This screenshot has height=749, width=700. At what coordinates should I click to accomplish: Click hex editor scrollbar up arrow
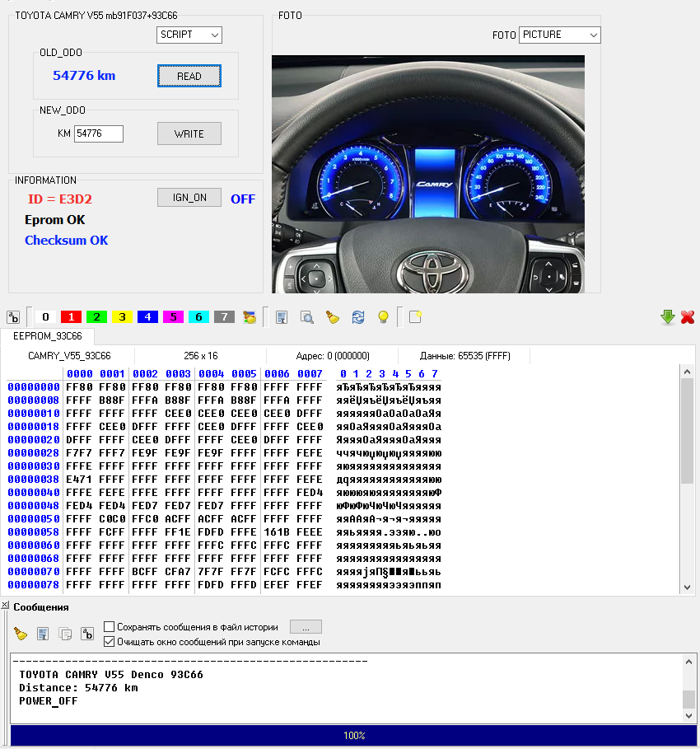[687, 372]
